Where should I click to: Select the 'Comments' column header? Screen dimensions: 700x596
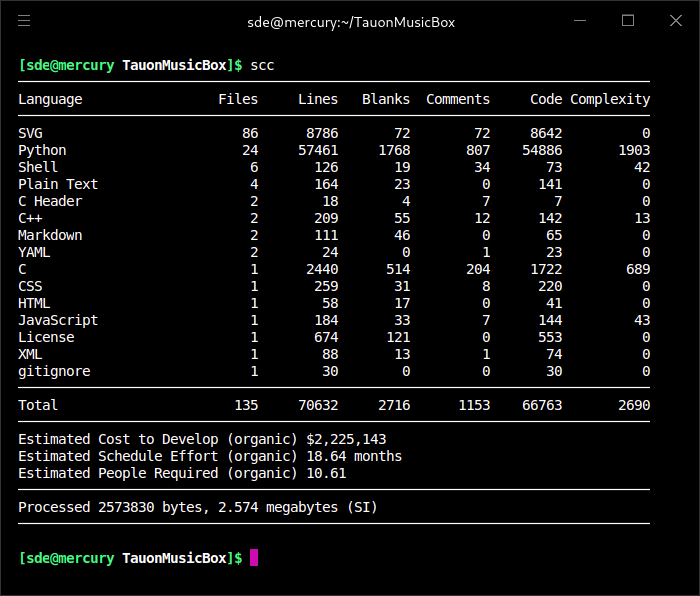[x=458, y=99]
